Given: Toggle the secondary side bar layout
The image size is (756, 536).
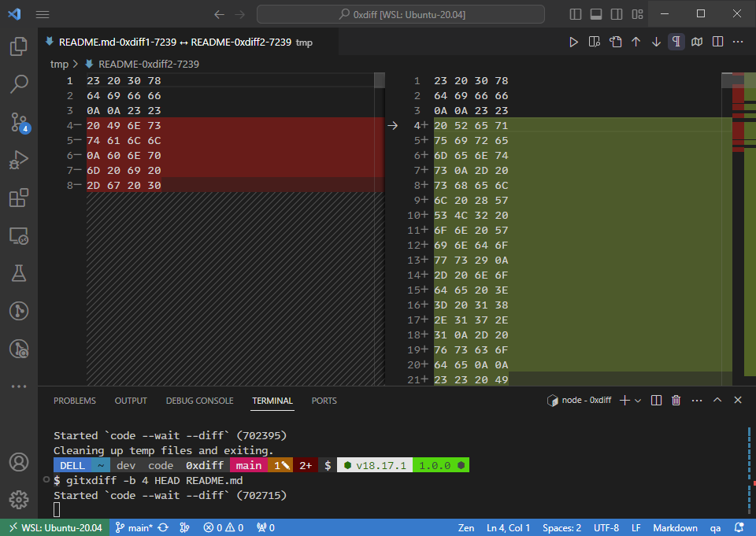Looking at the screenshot, I should (617, 14).
